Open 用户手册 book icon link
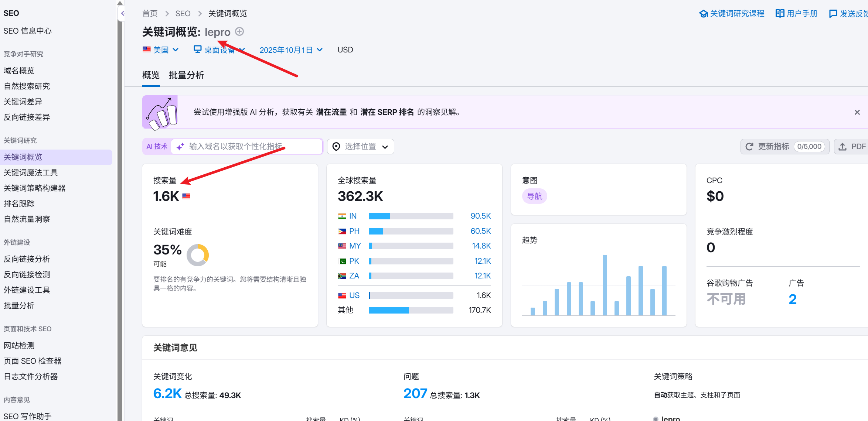This screenshot has width=868, height=421. pyautogui.click(x=780, y=14)
